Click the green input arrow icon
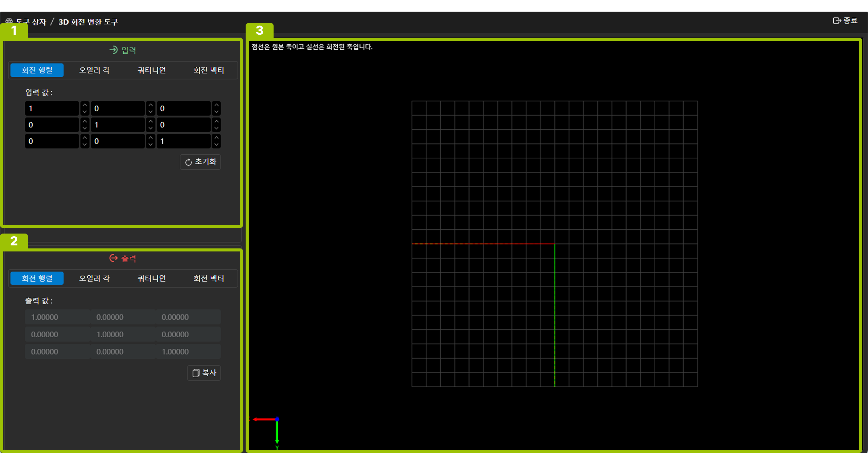Viewport: 868px width, 461px height. 113,50
